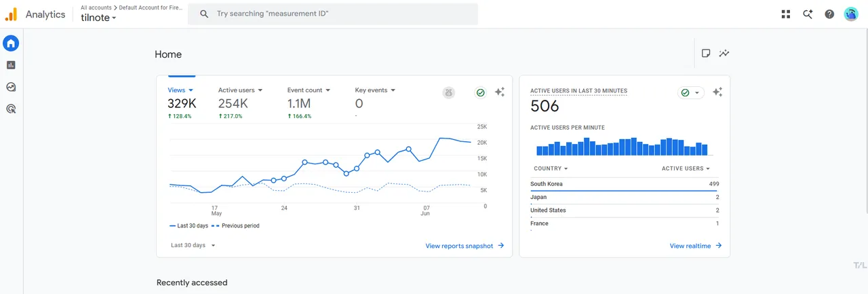This screenshot has width=868, height=294.
Task: Open the Reports icon in sidebar
Action: coord(11,65)
